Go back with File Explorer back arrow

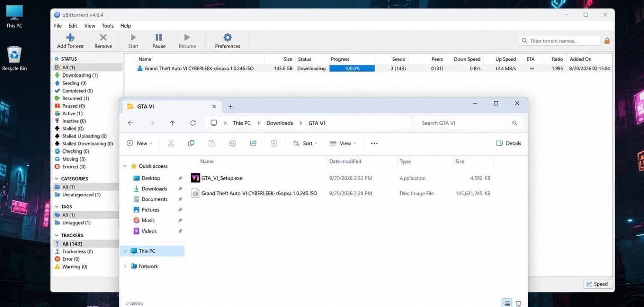(x=131, y=123)
